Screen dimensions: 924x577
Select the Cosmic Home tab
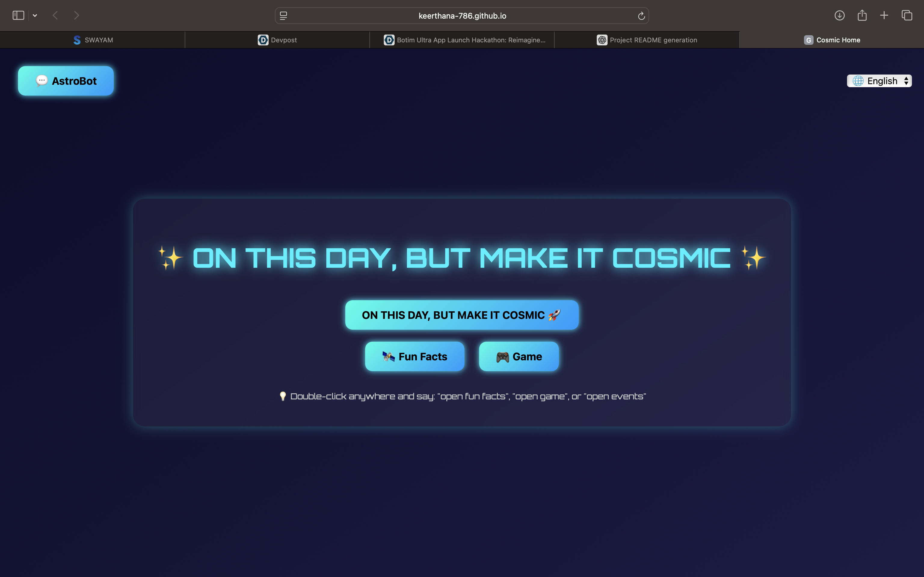pyautogui.click(x=832, y=40)
